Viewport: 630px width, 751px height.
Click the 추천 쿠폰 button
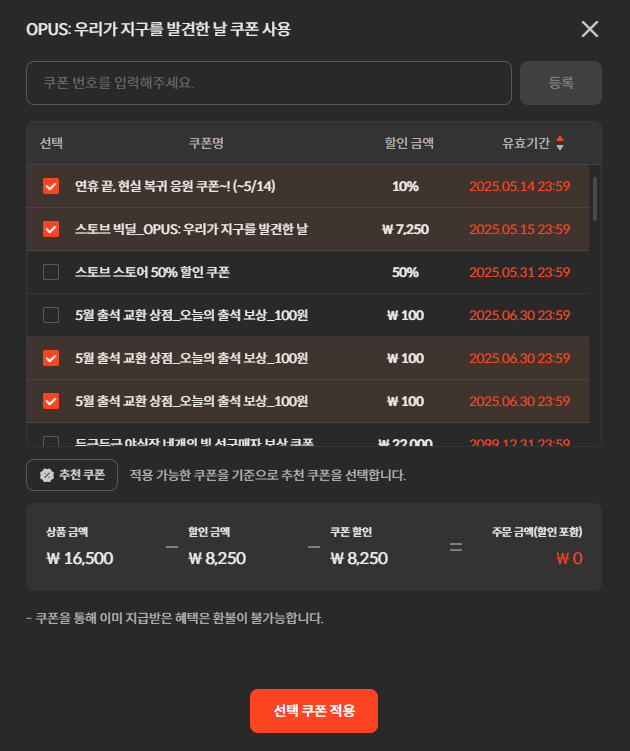tap(72, 475)
